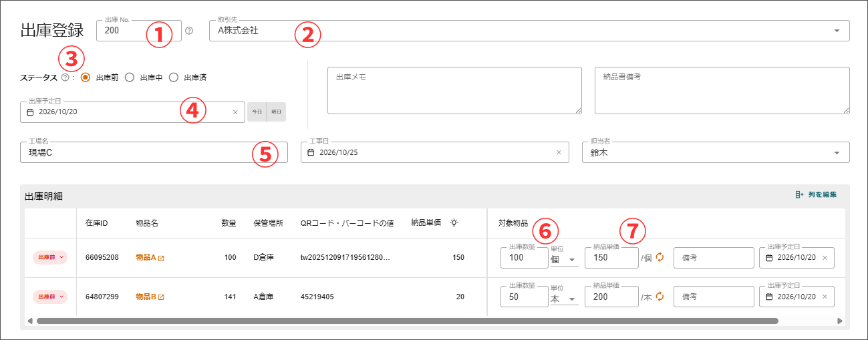The image size is (868, 340).
Task: Click the 明日 quick date button
Action: coord(276,112)
